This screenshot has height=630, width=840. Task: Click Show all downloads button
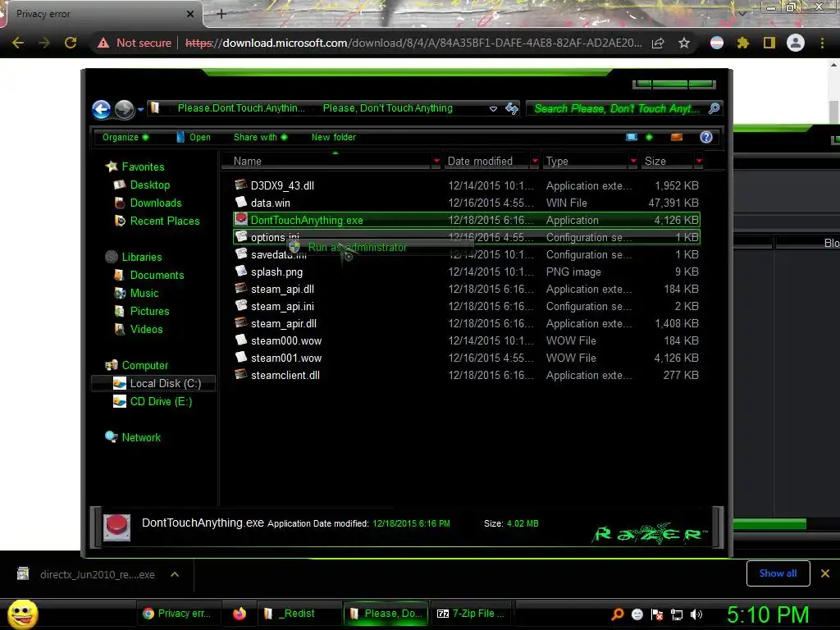coord(778,573)
